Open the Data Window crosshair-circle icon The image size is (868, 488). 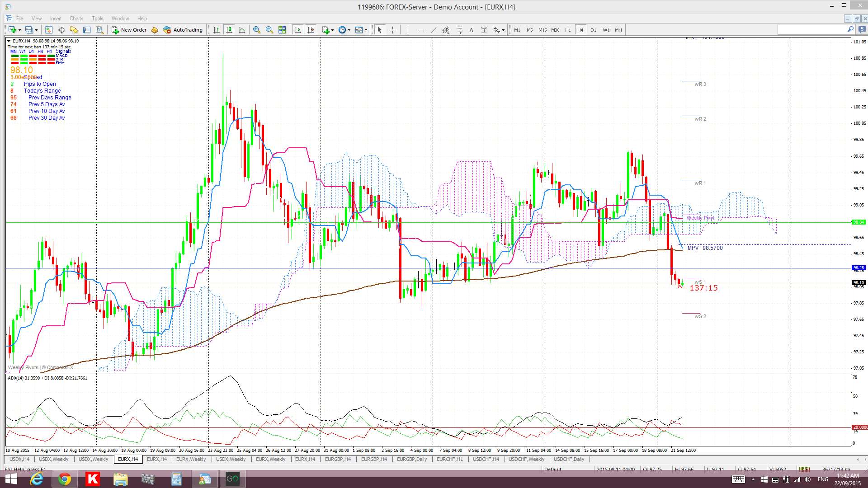[61, 30]
